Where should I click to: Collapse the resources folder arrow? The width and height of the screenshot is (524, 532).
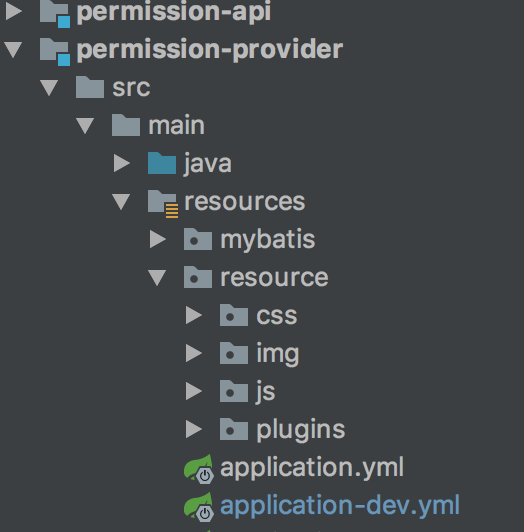coord(121,202)
